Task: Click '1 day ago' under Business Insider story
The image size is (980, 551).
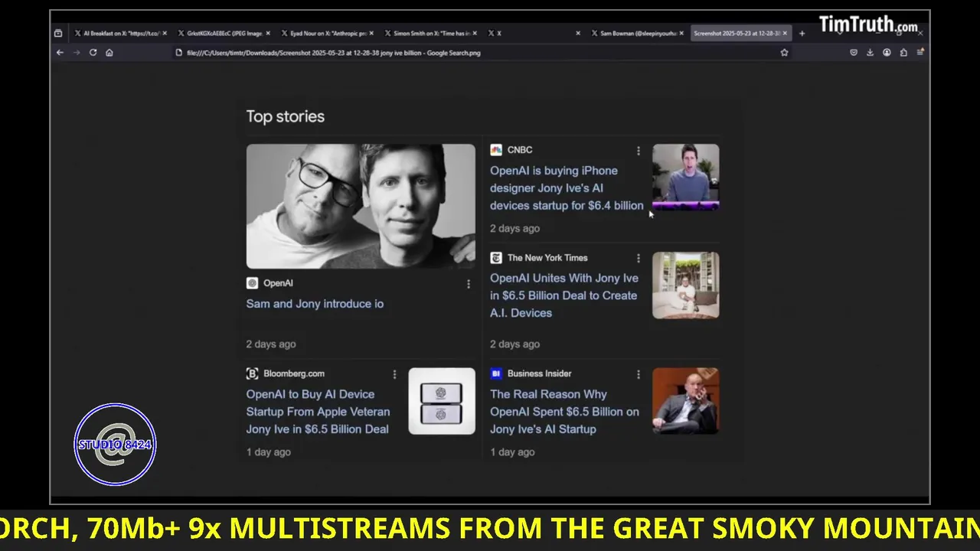Action: [512, 452]
